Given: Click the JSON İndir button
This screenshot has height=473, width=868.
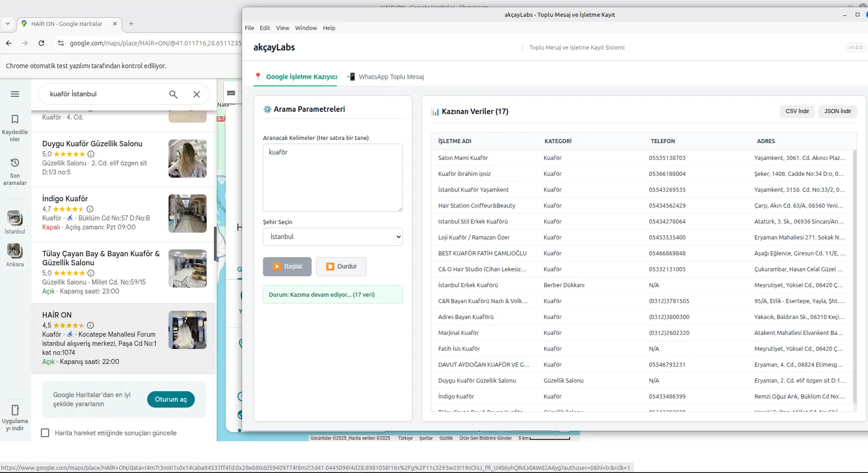Looking at the screenshot, I should (837, 111).
